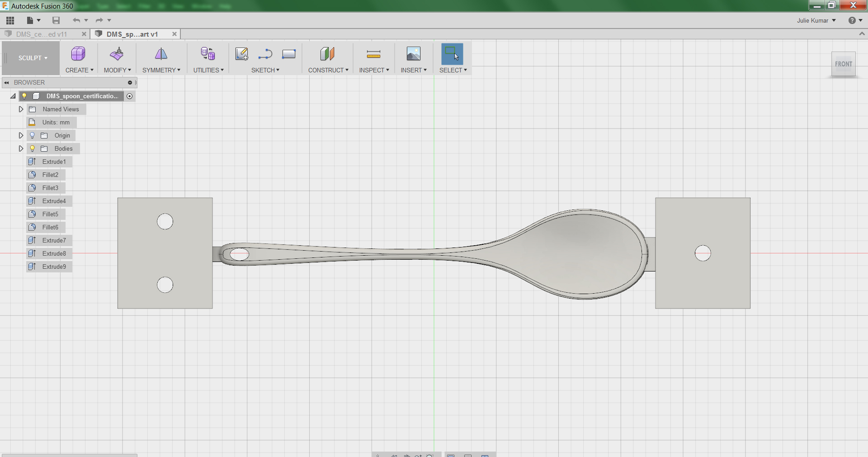868x457 pixels.
Task: Activate the root component radio button
Action: tap(130, 96)
